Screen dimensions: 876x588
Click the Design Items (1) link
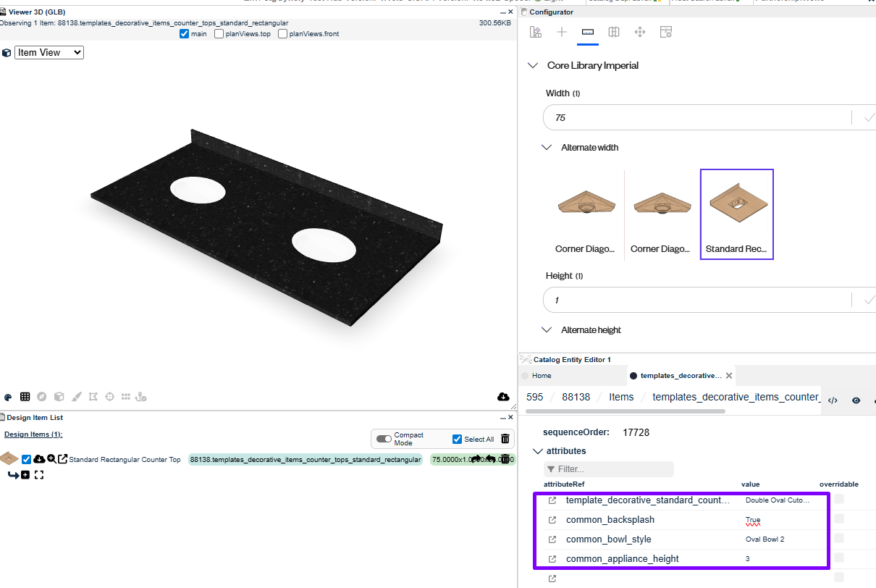pos(33,434)
